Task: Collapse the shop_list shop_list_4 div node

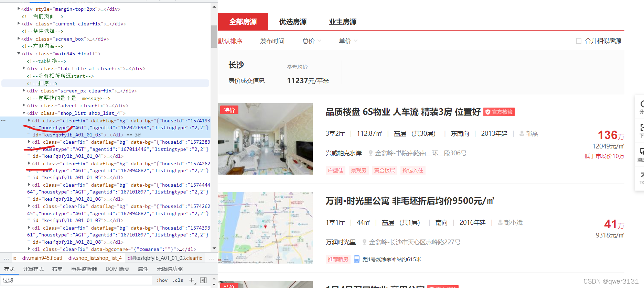Action: [24, 113]
